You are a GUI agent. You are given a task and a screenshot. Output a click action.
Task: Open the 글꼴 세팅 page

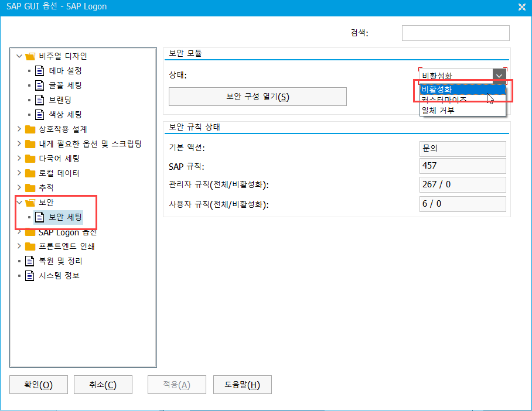point(65,85)
